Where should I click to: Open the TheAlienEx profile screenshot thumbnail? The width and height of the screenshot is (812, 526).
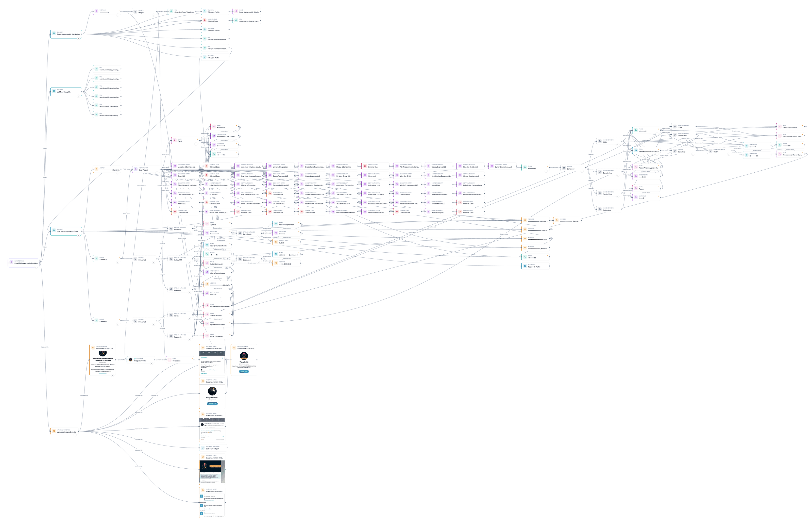click(x=244, y=363)
